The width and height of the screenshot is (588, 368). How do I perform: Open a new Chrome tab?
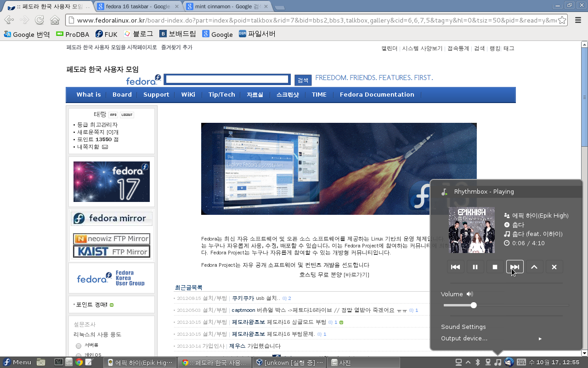point(279,7)
